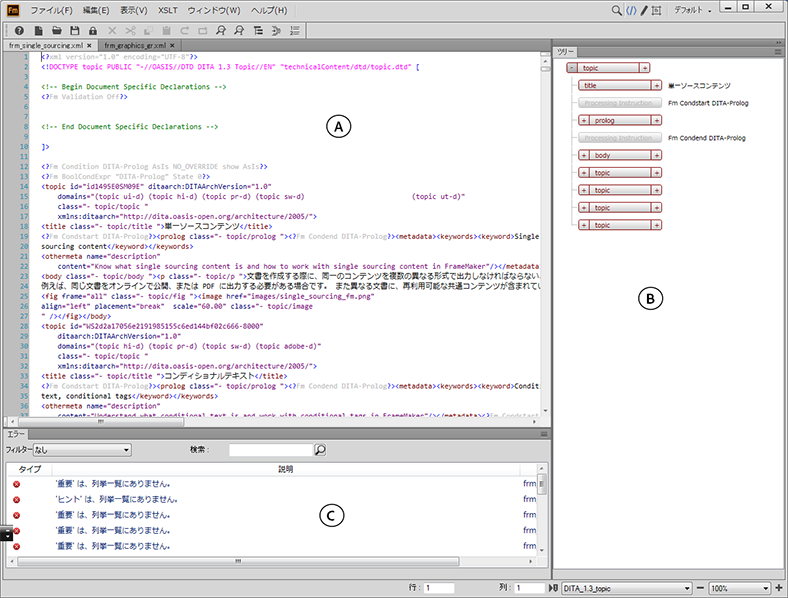
Task: Open a file with the folder icon
Action: (57, 31)
